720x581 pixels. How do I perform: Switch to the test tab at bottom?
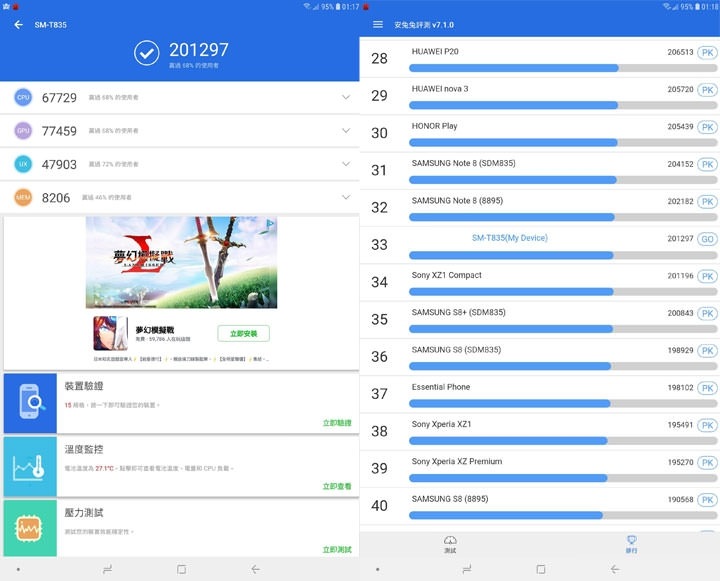[x=450, y=544]
